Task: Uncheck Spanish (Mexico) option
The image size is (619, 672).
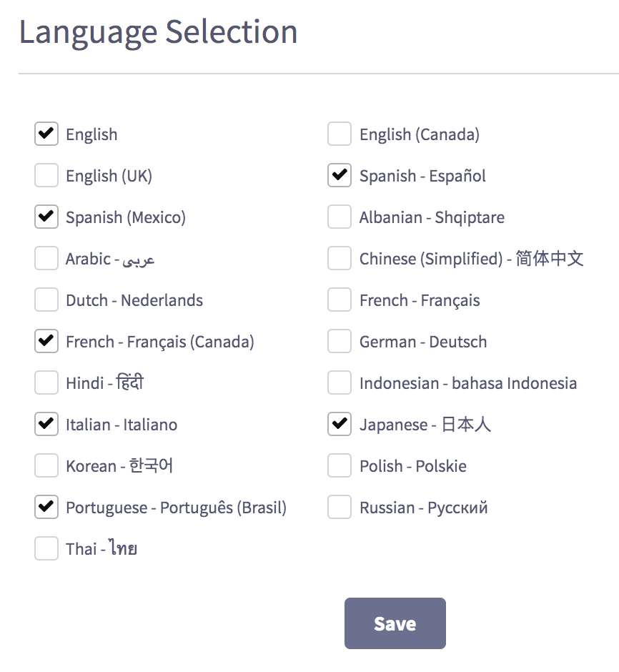Action: point(46,217)
